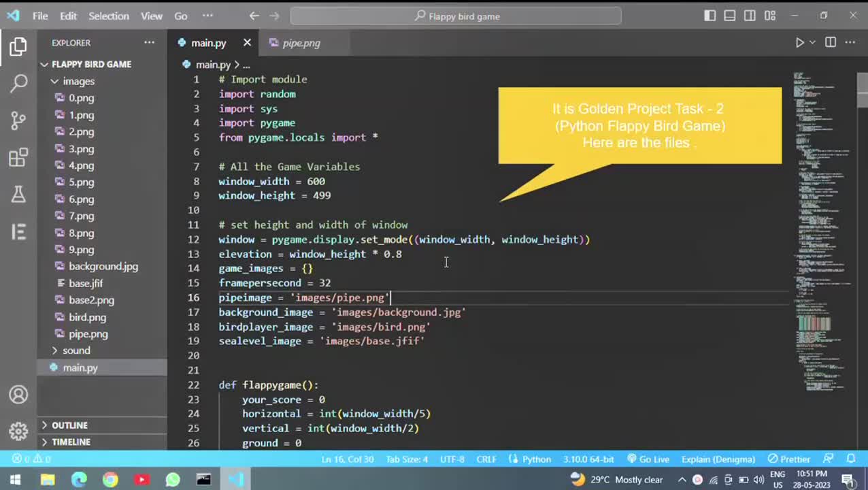Open the Testing flask icon view
The image size is (868, 490).
pos(18,195)
